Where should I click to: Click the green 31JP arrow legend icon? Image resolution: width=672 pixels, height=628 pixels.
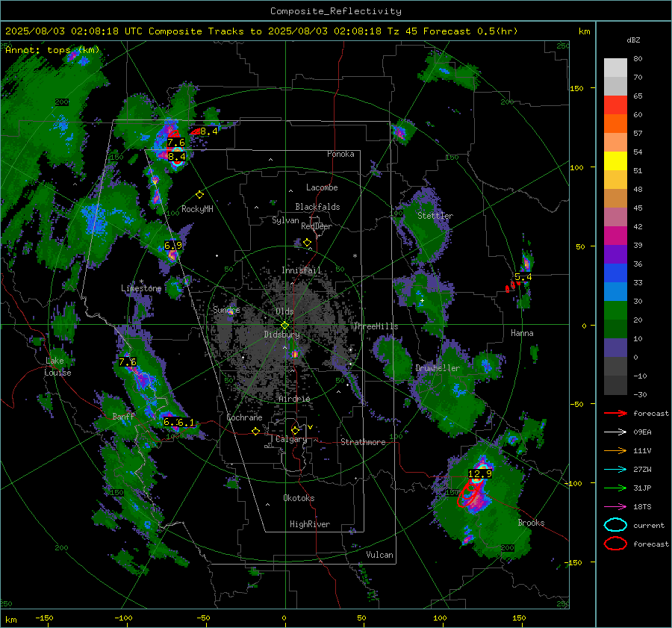615,488
